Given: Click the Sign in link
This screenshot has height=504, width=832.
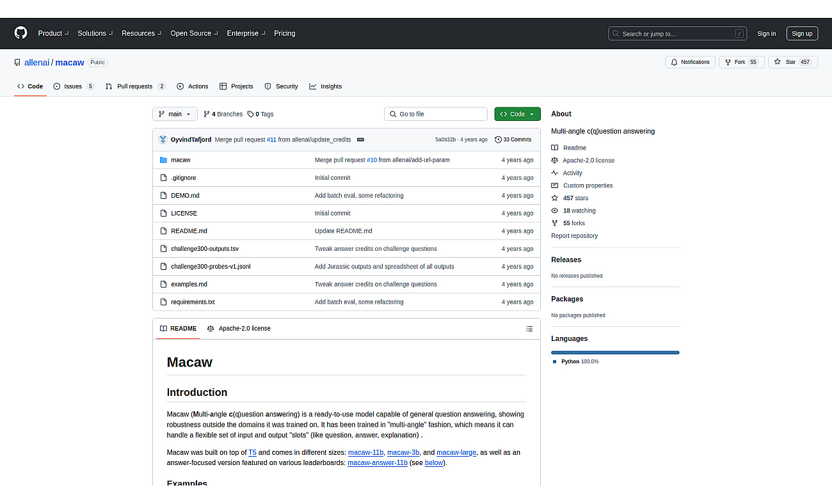Looking at the screenshot, I should tap(766, 33).
